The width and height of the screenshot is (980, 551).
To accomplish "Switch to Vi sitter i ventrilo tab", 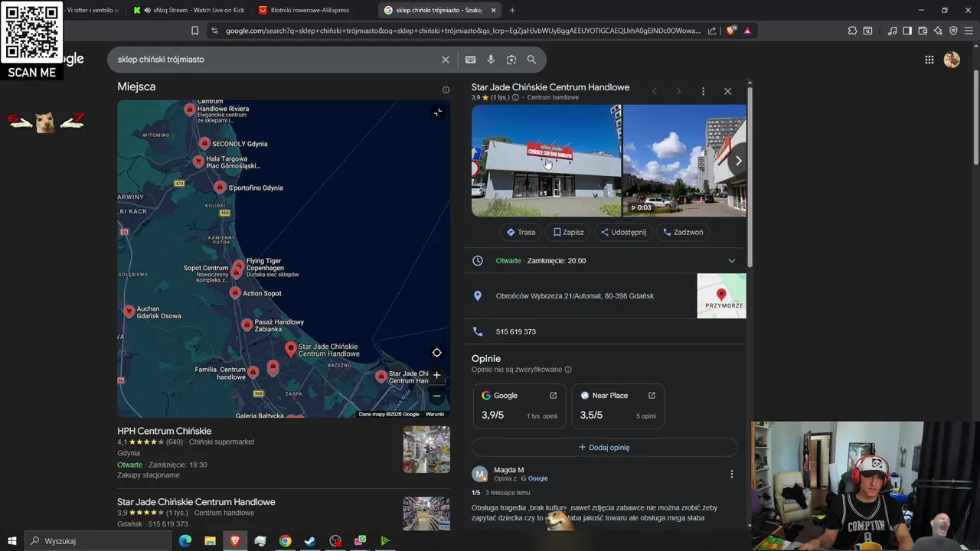I will click(x=93, y=10).
